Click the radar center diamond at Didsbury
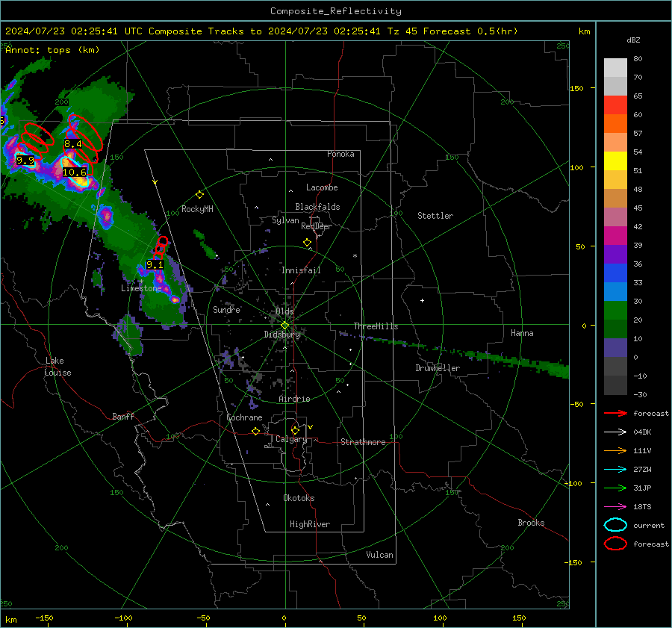Screen dimensions: 672x628 click(x=285, y=326)
